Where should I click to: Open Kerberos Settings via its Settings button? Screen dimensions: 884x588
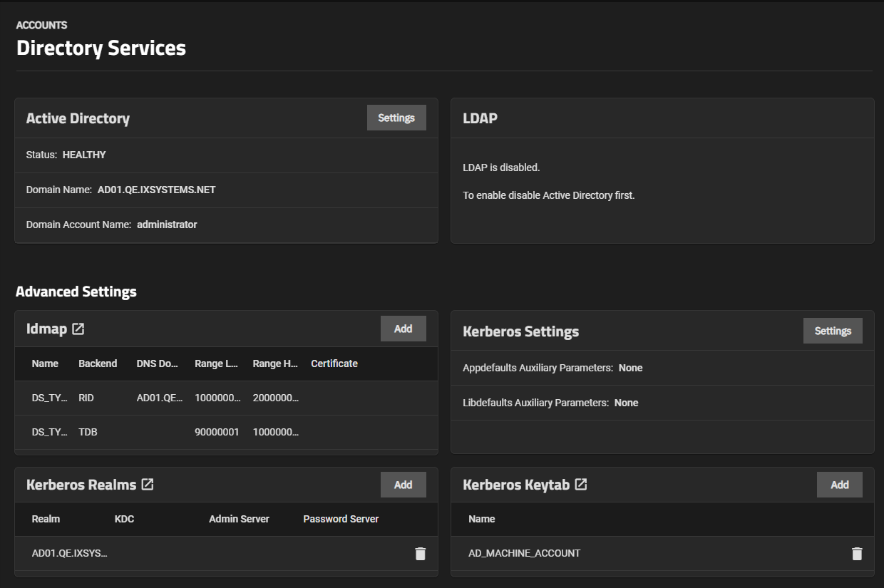click(833, 331)
